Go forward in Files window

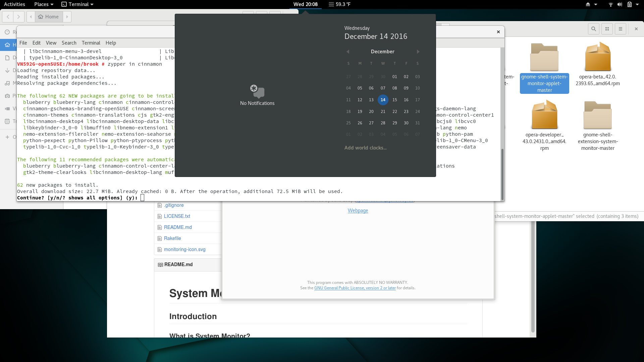[19, 17]
